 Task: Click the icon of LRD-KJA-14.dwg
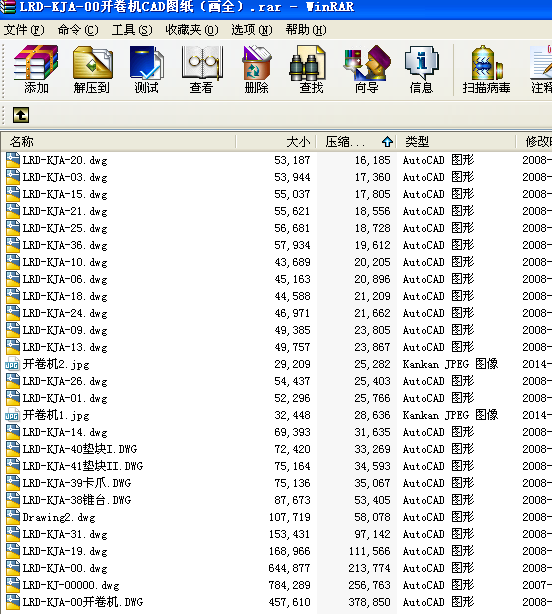[13, 432]
